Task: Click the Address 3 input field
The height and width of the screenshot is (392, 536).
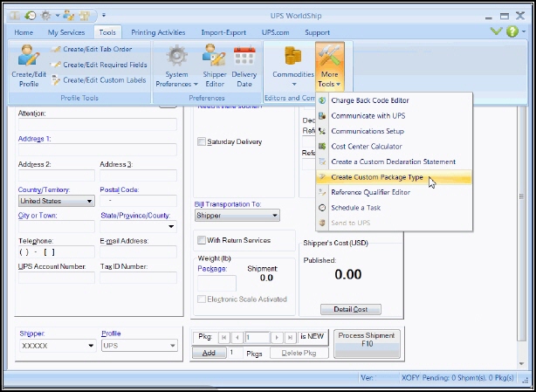Action: pyautogui.click(x=138, y=175)
